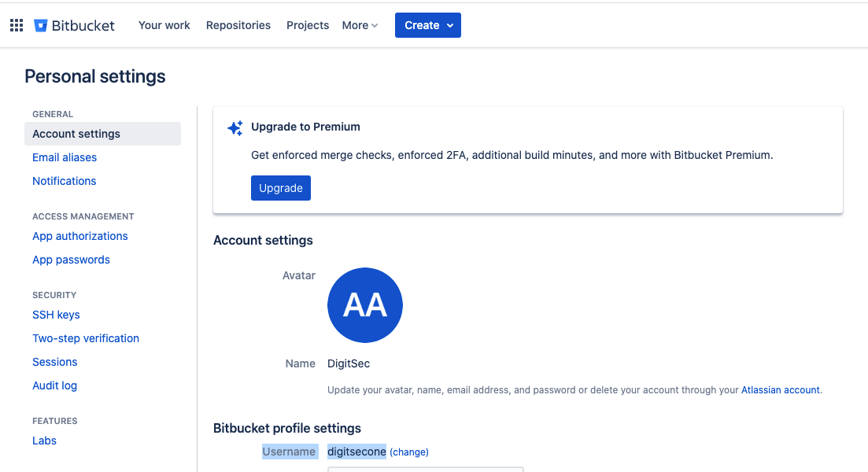Click the blue Upgrade button
Image resolution: width=868 pixels, height=472 pixels.
tap(281, 188)
